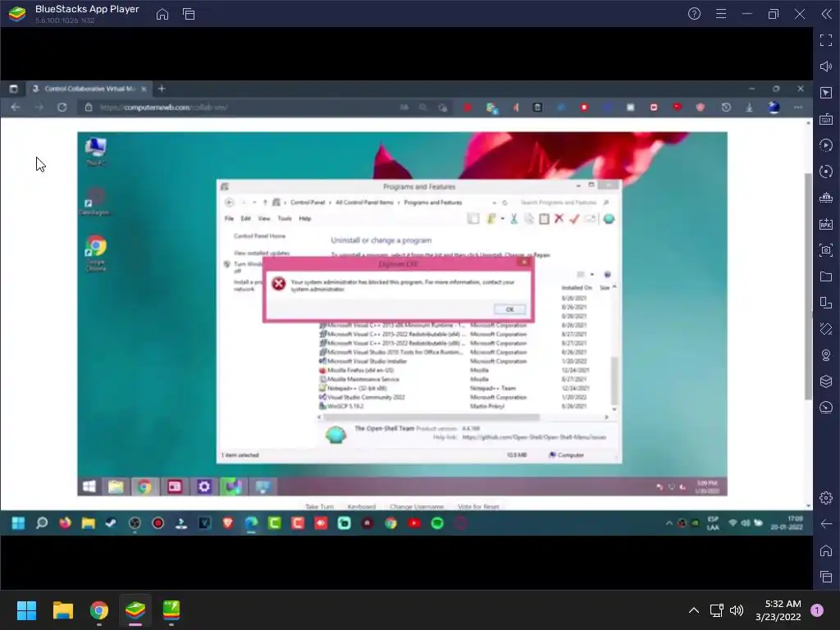Open the Help menu in Programs and Features
840x630 pixels.
click(x=305, y=218)
